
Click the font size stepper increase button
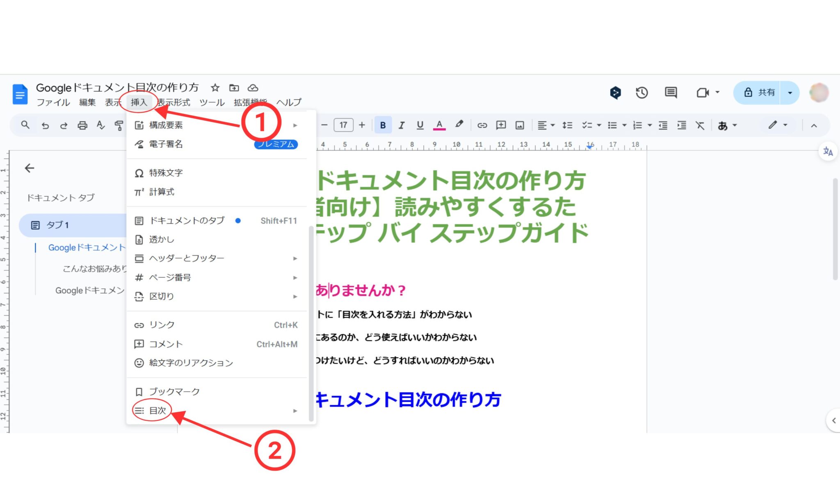[362, 125]
